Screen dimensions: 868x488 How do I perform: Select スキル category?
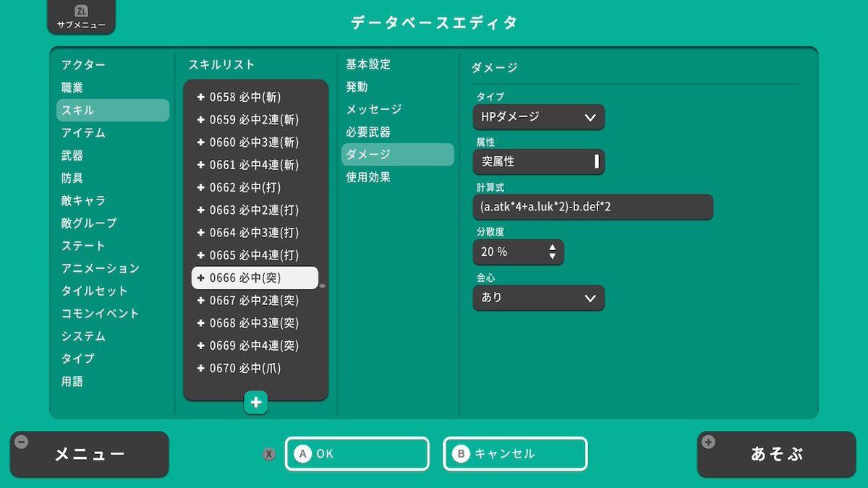point(113,110)
